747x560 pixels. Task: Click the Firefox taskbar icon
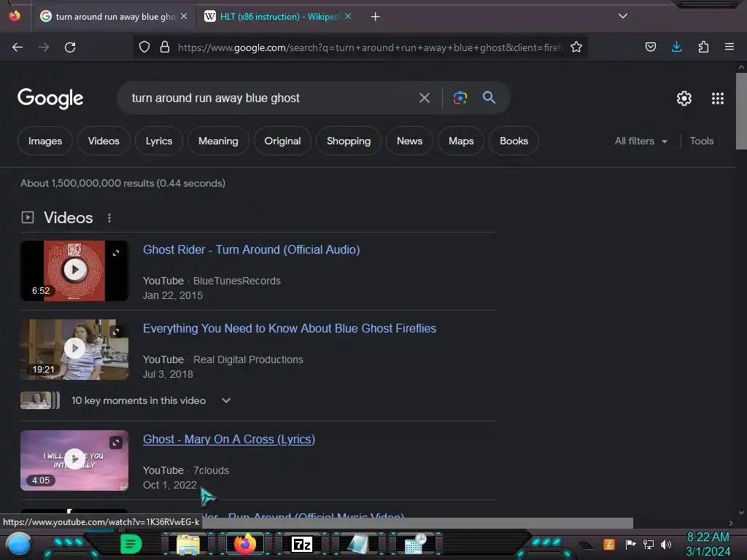click(x=245, y=544)
